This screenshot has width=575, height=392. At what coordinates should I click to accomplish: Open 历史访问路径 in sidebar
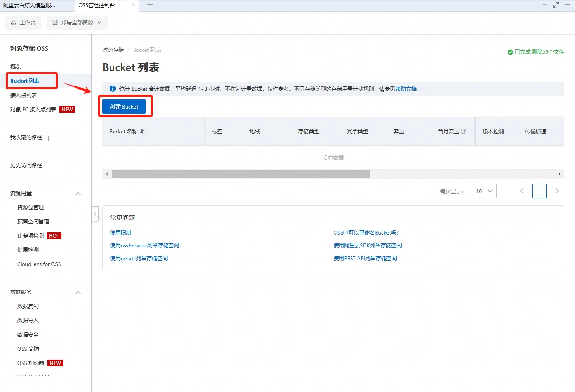coord(26,165)
